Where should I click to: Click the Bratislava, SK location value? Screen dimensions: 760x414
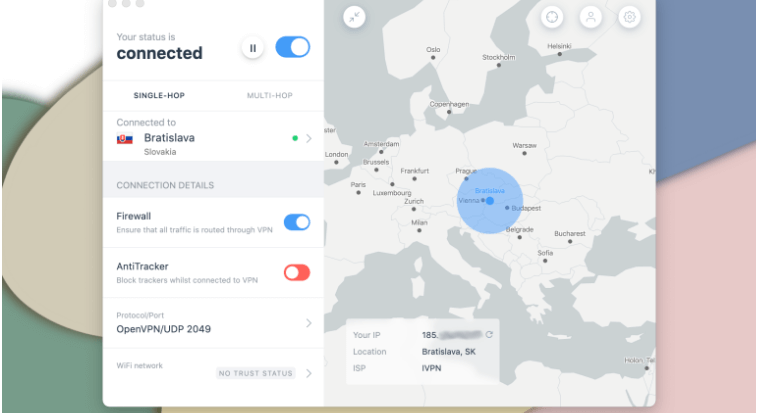point(448,352)
